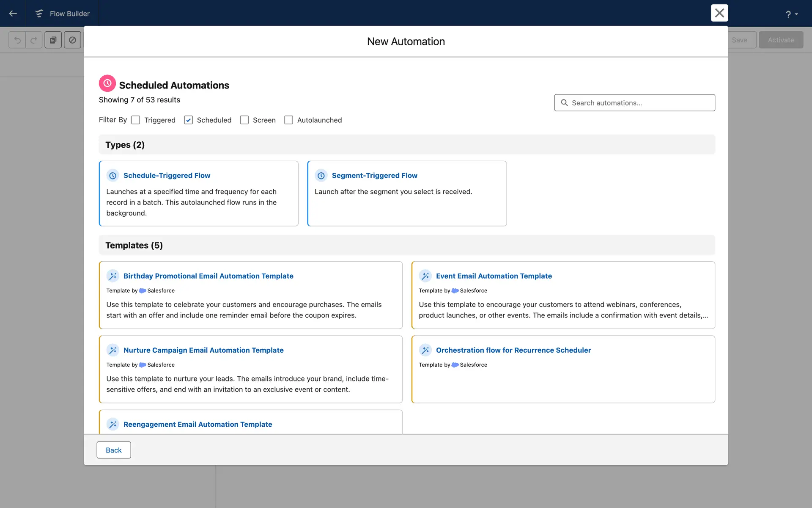Click the Flow Builder logo icon
The width and height of the screenshot is (812, 508).
pyautogui.click(x=39, y=14)
